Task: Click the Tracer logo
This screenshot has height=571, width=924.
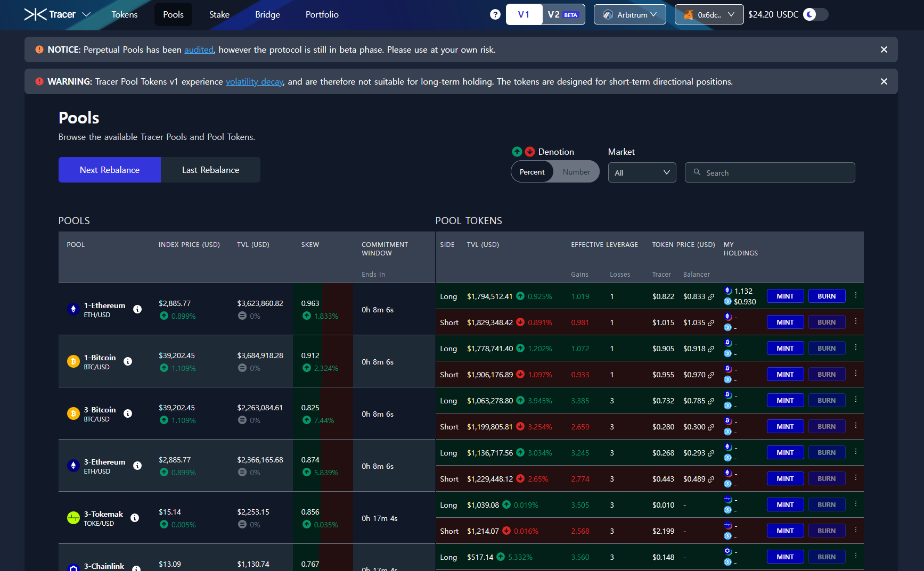Action: click(50, 14)
